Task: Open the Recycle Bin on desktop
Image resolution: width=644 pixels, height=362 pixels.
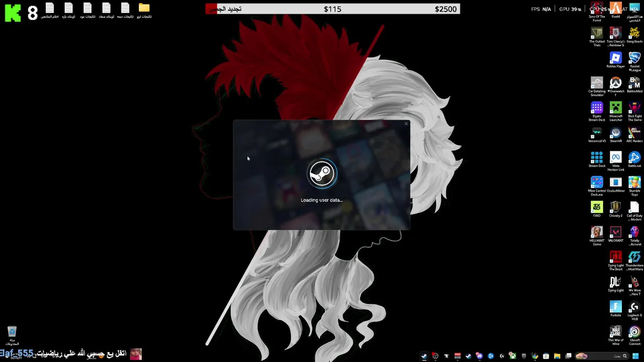Action: click(x=12, y=336)
